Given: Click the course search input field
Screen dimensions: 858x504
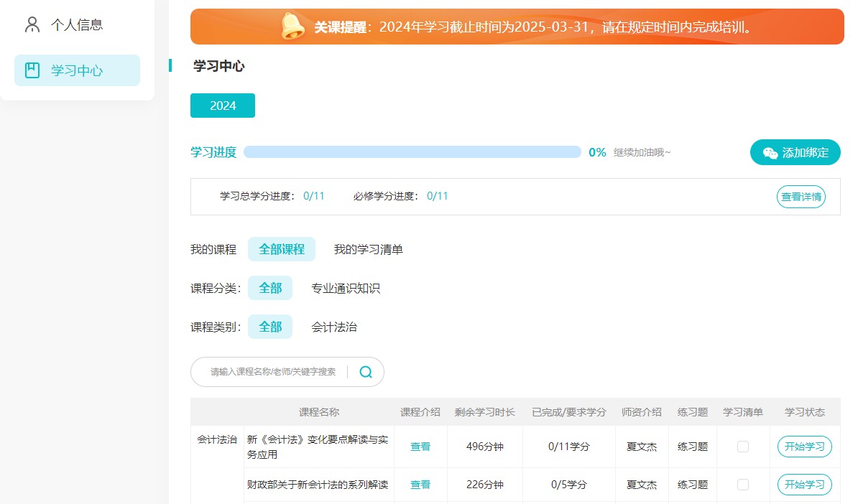Looking at the screenshot, I should click(x=273, y=372).
